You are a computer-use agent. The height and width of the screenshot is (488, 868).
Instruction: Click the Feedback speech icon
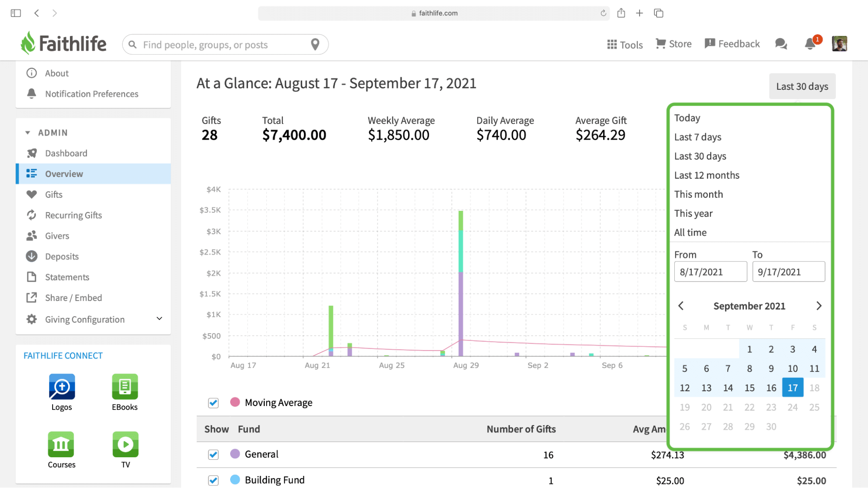point(710,44)
